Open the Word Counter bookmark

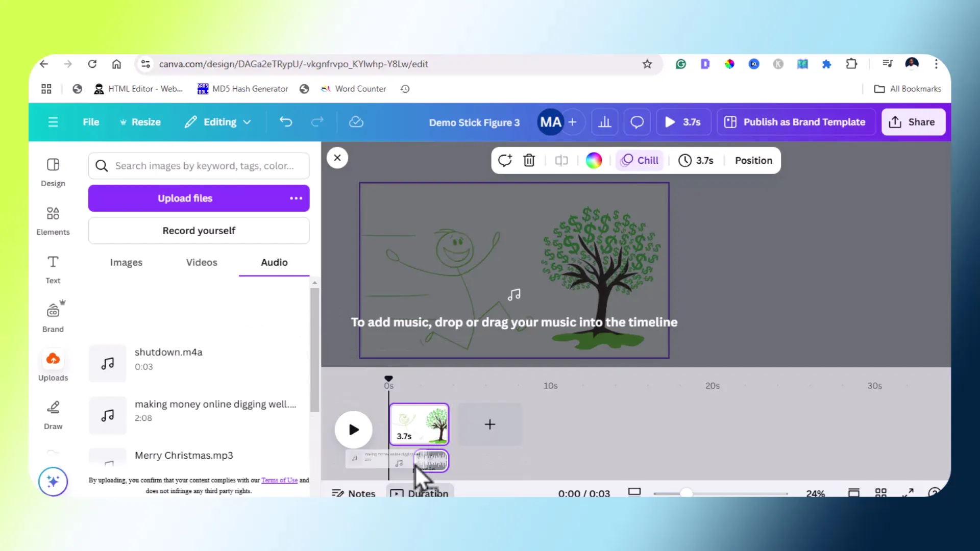click(x=353, y=89)
